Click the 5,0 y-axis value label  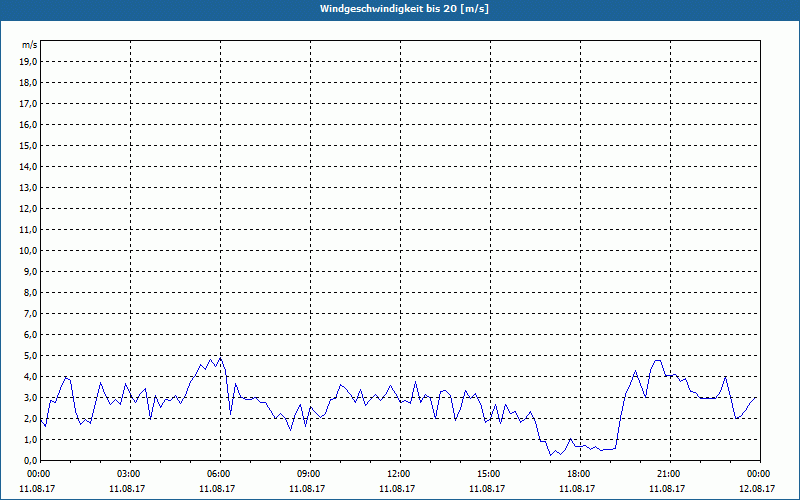pyautogui.click(x=29, y=355)
